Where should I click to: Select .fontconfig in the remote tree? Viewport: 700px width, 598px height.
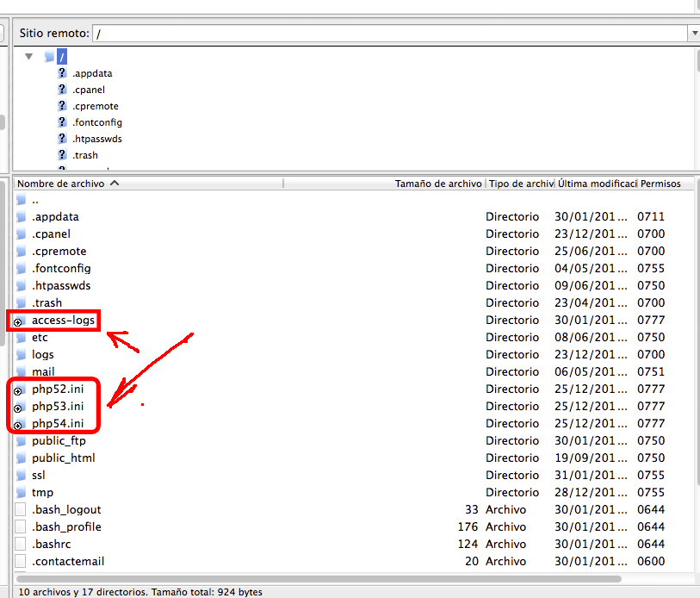[x=97, y=122]
